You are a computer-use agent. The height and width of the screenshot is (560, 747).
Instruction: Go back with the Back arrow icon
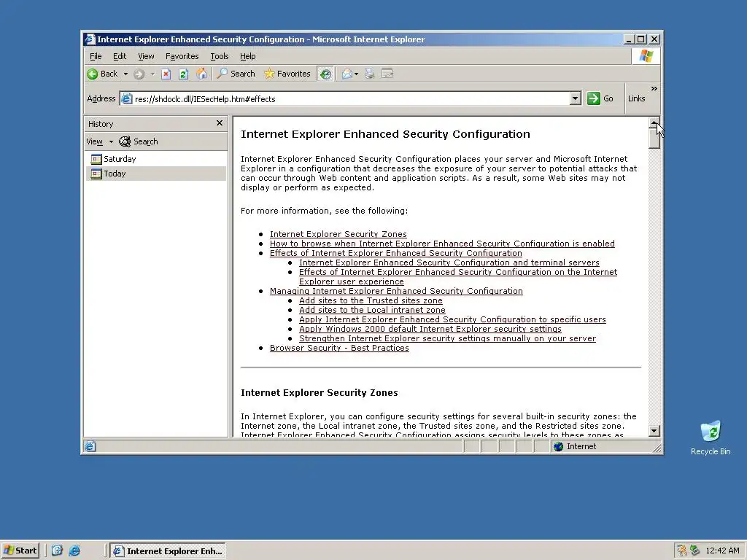coord(93,74)
